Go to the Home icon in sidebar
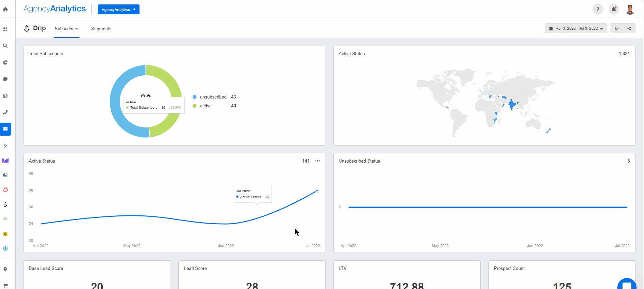Screen dimensions: 644x289 click(x=5, y=10)
